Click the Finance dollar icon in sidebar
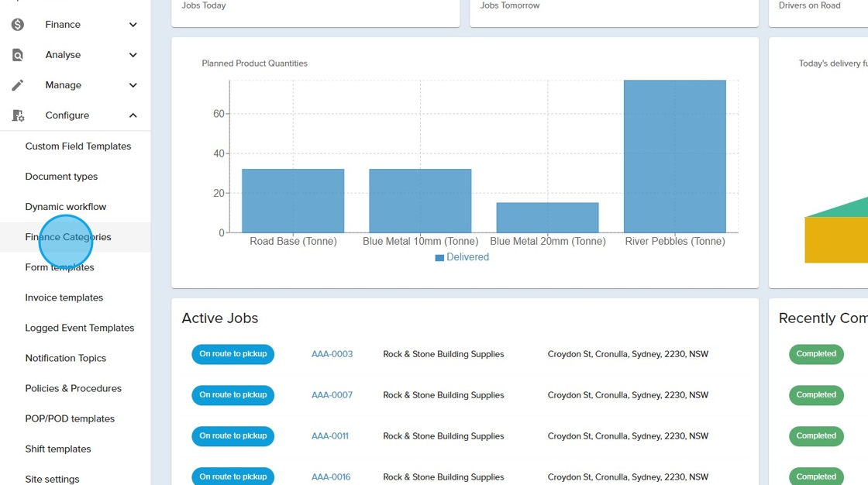Screen dimensions: 868x485 (x=18, y=25)
